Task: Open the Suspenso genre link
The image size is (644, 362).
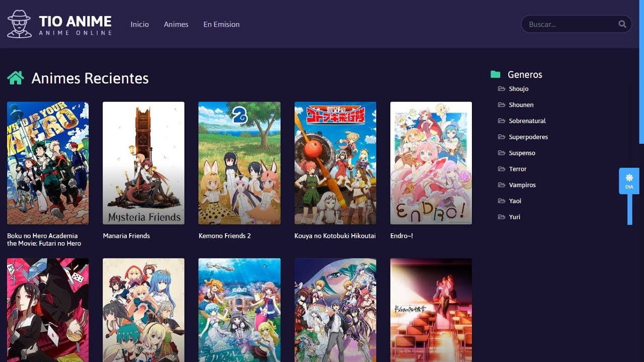Action: point(522,153)
